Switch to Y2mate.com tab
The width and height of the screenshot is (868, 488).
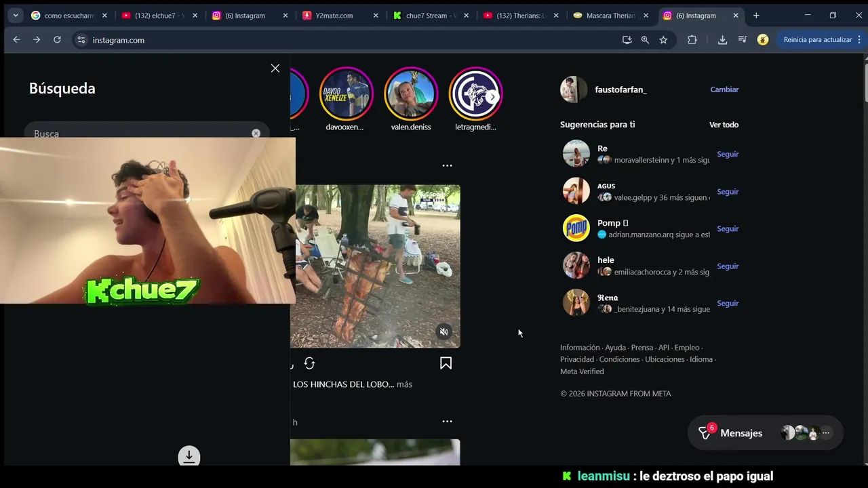334,16
